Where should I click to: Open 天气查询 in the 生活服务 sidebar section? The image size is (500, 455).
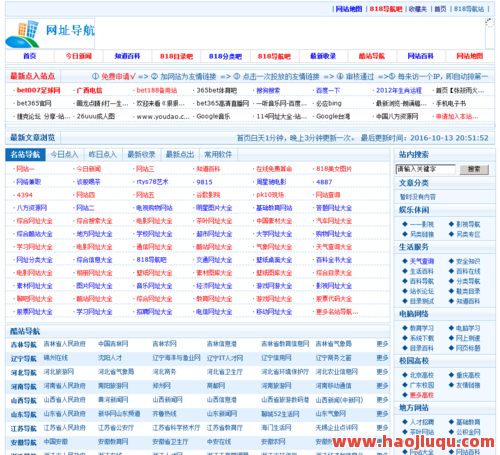pyautogui.click(x=422, y=261)
